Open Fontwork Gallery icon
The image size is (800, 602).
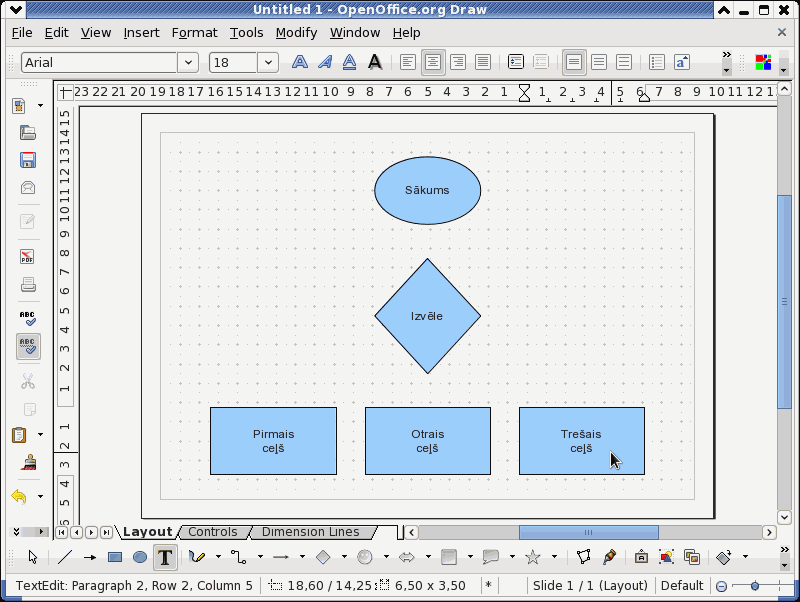[641, 557]
